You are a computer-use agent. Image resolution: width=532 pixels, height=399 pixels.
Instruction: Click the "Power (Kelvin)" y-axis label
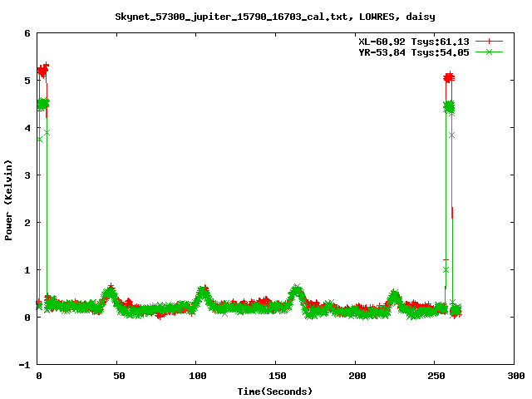8,200
